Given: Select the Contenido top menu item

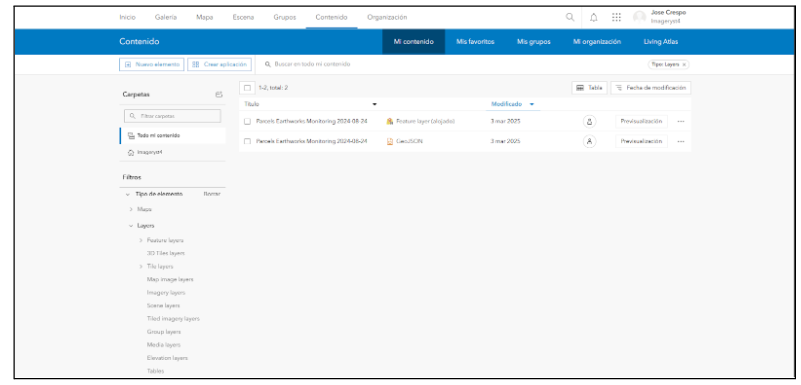Looking at the screenshot, I should 331,17.
